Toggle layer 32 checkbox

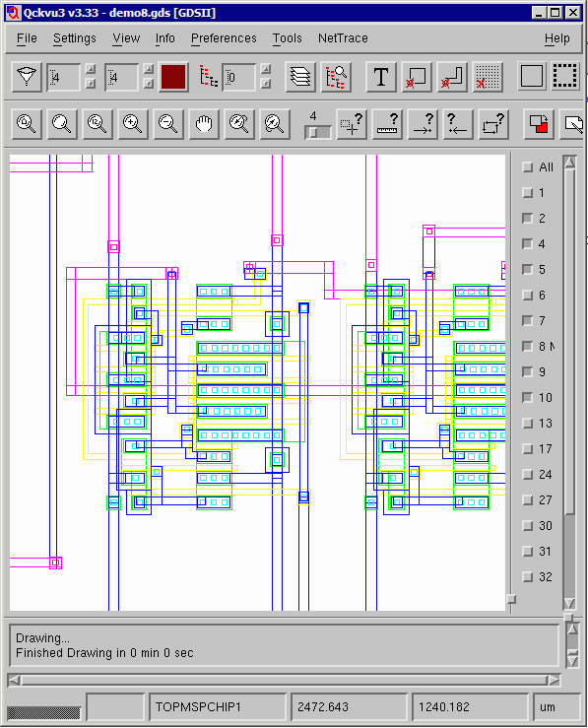coord(528,577)
